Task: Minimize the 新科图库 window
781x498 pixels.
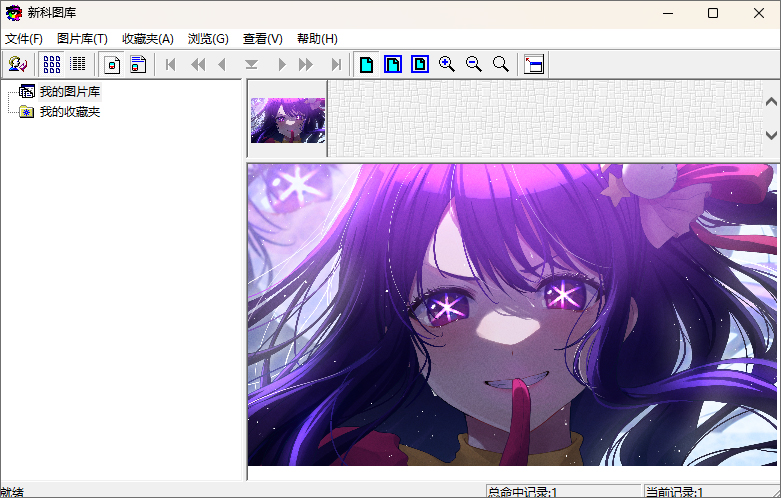Action: (668, 13)
